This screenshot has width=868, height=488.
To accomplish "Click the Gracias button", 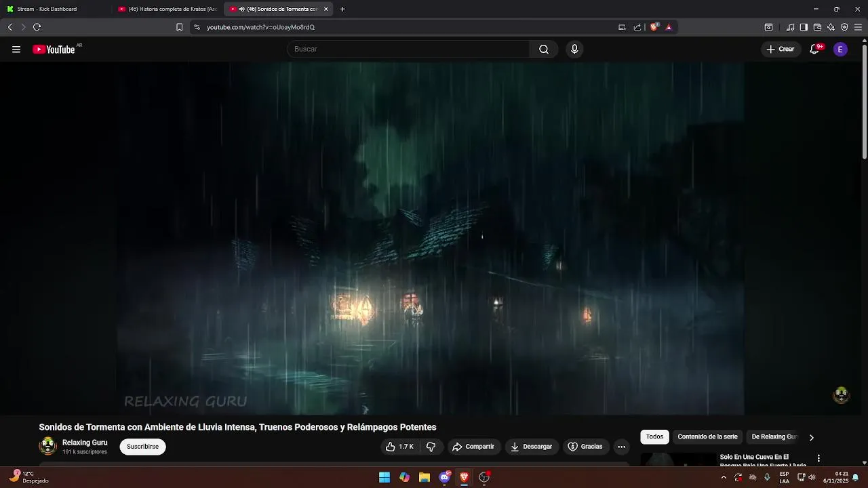I will click(x=585, y=447).
